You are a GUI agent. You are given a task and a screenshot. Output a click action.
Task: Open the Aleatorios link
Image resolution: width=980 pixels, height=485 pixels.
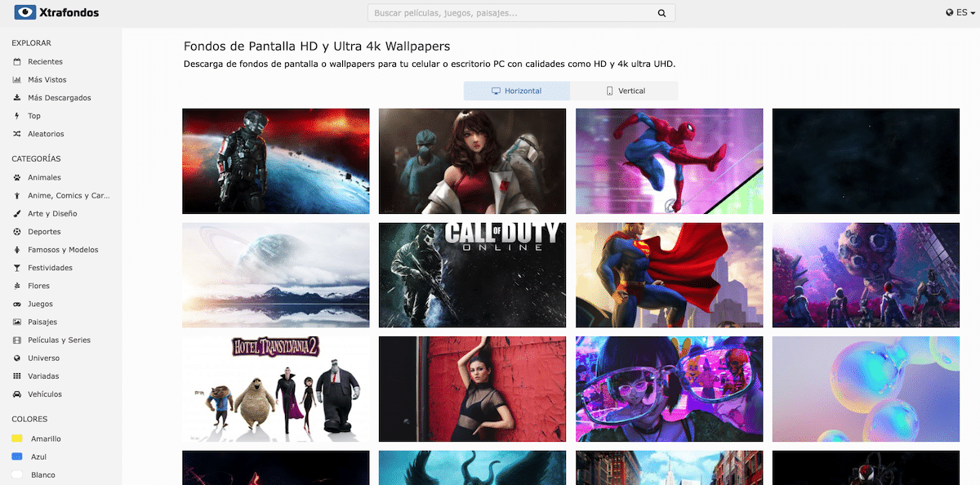(46, 134)
